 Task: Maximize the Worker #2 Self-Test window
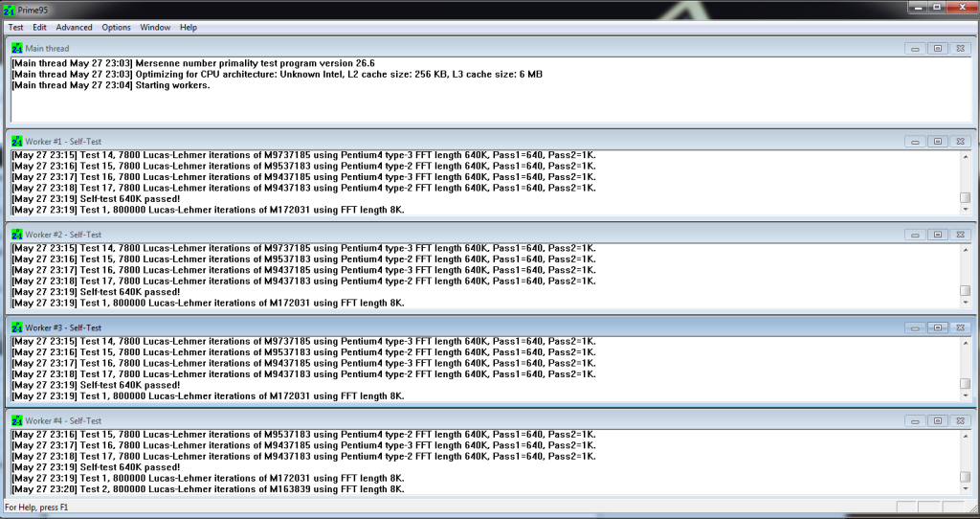(938, 235)
